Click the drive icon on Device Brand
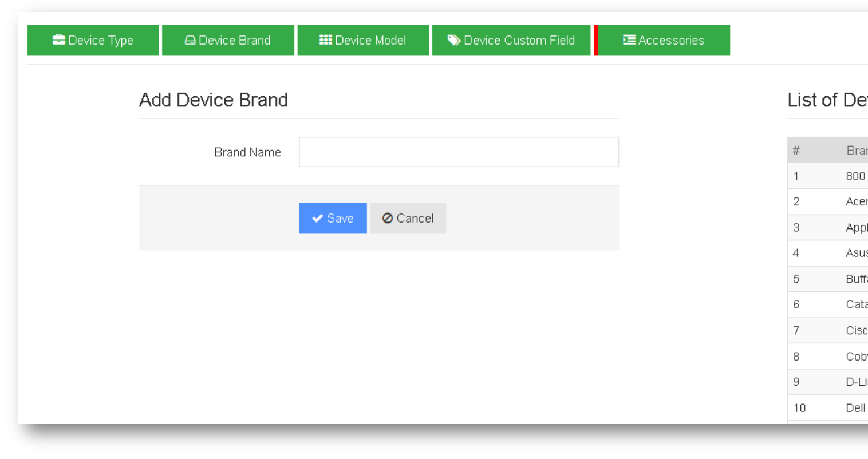The height and width of the screenshot is (459, 868). [x=190, y=40]
